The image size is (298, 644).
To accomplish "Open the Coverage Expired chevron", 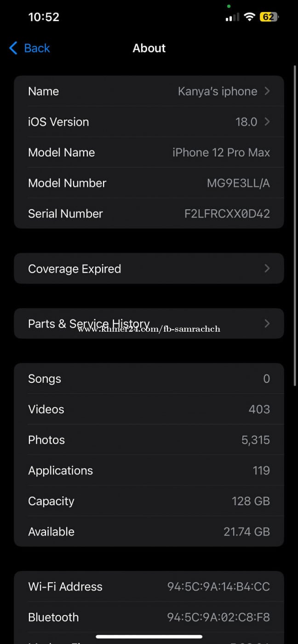I will point(267,269).
